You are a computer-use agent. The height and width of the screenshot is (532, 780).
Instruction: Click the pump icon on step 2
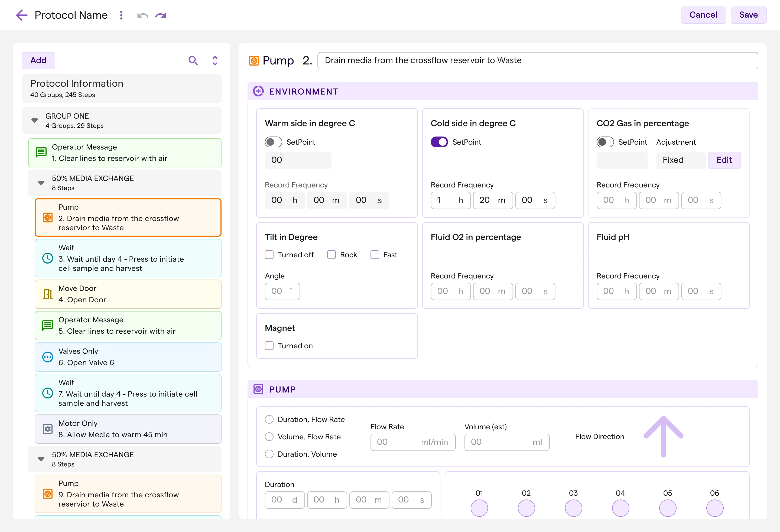tap(48, 218)
